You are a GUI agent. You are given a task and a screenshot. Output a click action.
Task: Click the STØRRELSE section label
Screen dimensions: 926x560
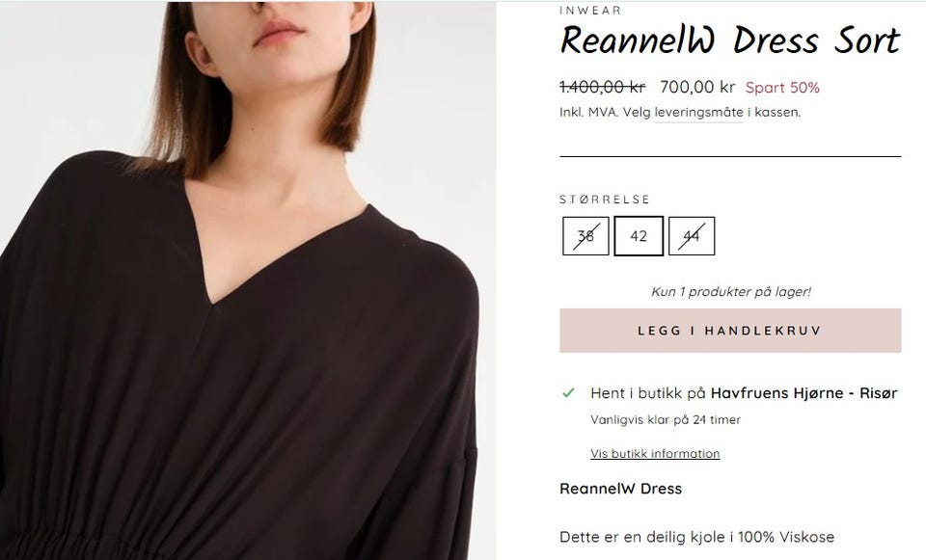[x=605, y=200]
